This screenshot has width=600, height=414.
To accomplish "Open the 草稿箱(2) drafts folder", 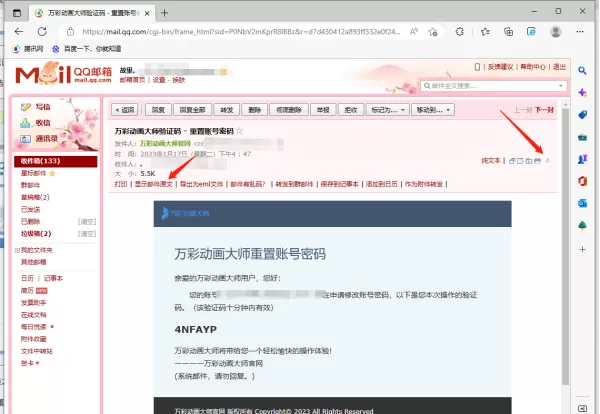I will [35, 197].
